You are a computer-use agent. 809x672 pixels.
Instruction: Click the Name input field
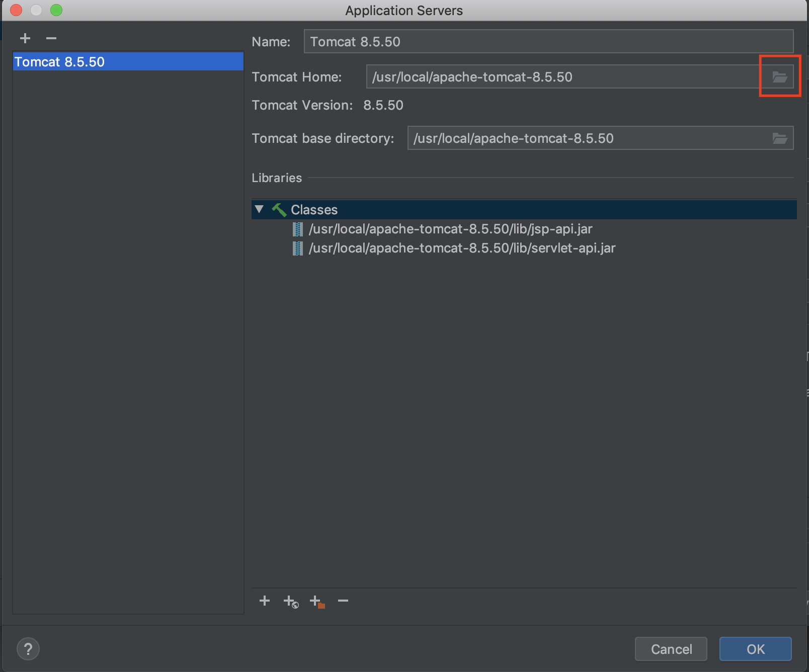point(548,42)
